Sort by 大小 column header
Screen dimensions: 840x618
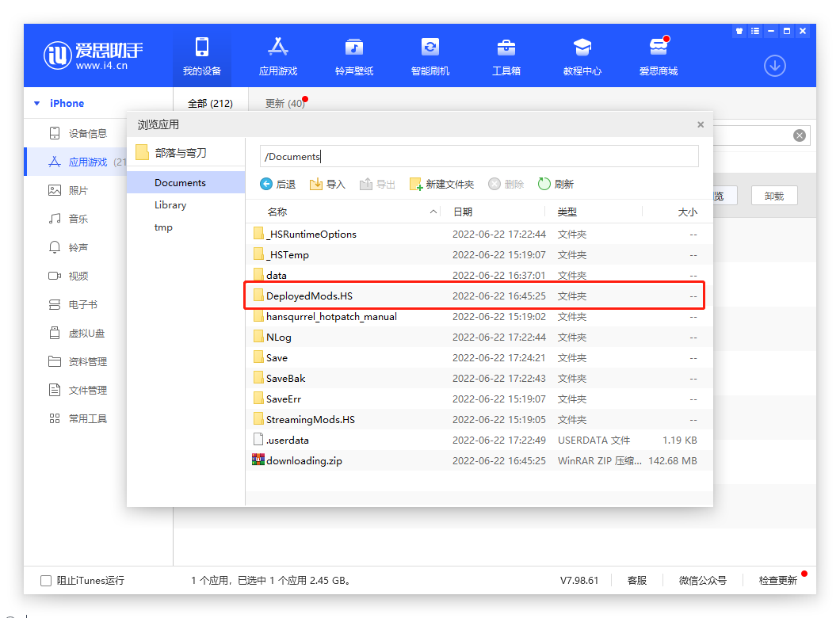tap(687, 212)
